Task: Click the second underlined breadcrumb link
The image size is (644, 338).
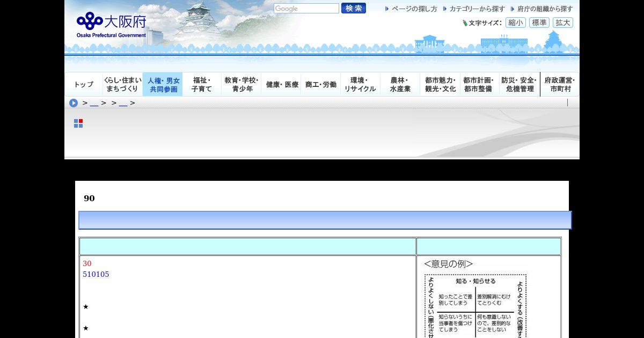Action: (123, 103)
